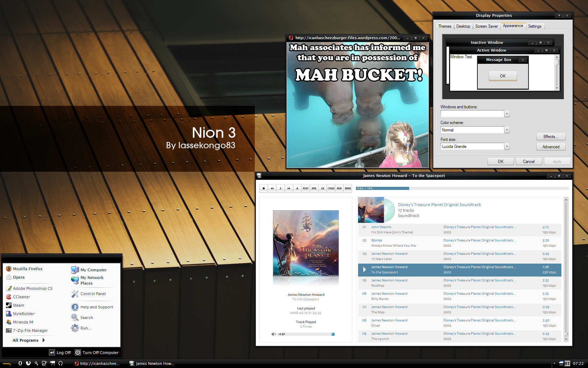Click OK in Display Properties

[x=500, y=162]
